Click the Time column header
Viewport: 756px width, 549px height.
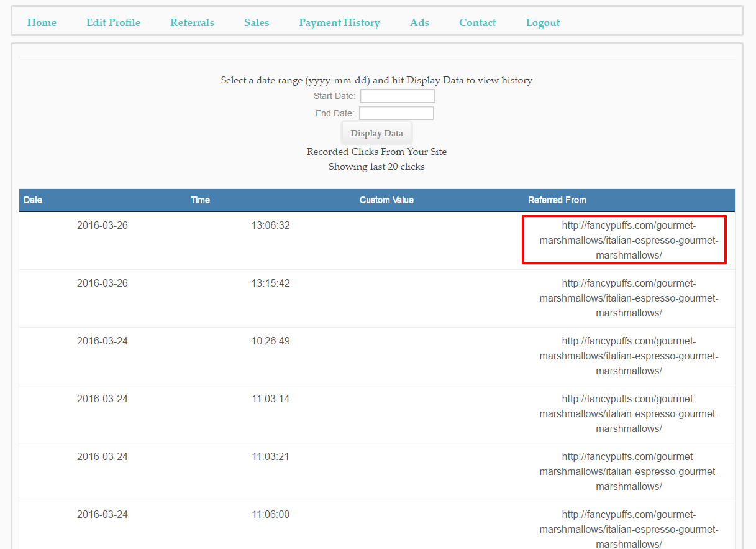(200, 200)
